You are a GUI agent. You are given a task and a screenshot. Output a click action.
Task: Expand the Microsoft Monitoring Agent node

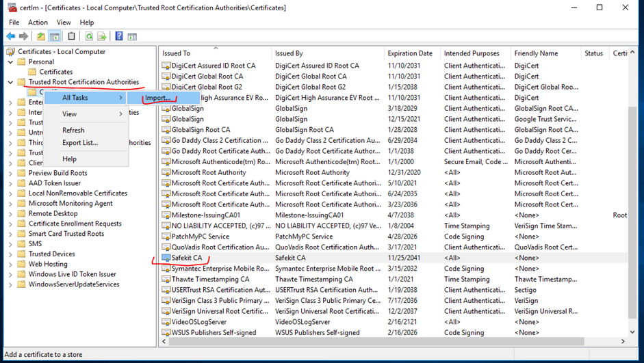coord(10,204)
